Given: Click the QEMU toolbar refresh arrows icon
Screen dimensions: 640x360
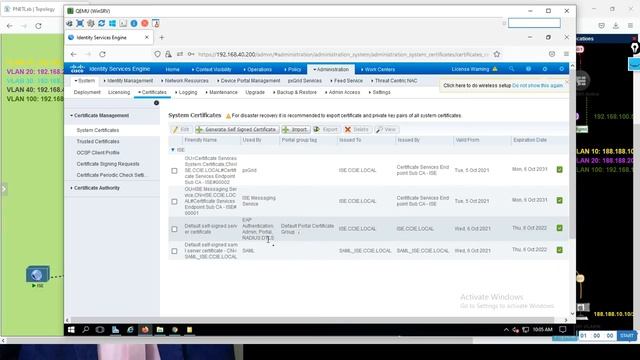Looking at the screenshot, I should coord(102,23).
